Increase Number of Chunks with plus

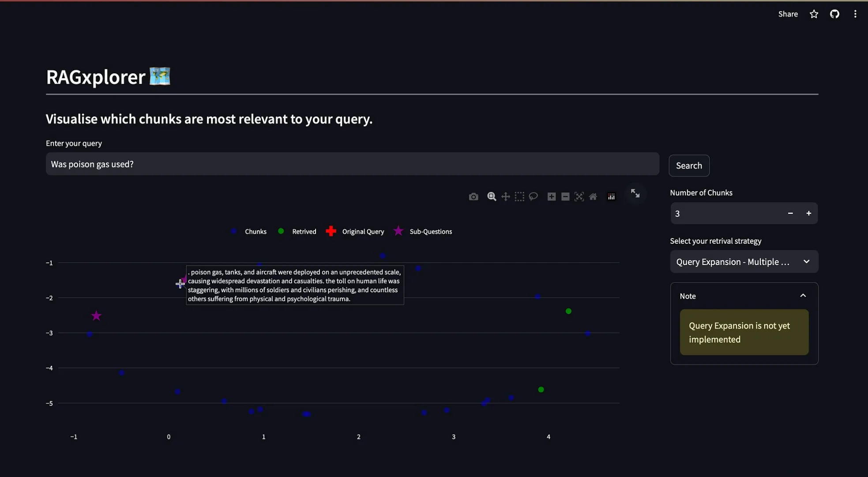808,213
